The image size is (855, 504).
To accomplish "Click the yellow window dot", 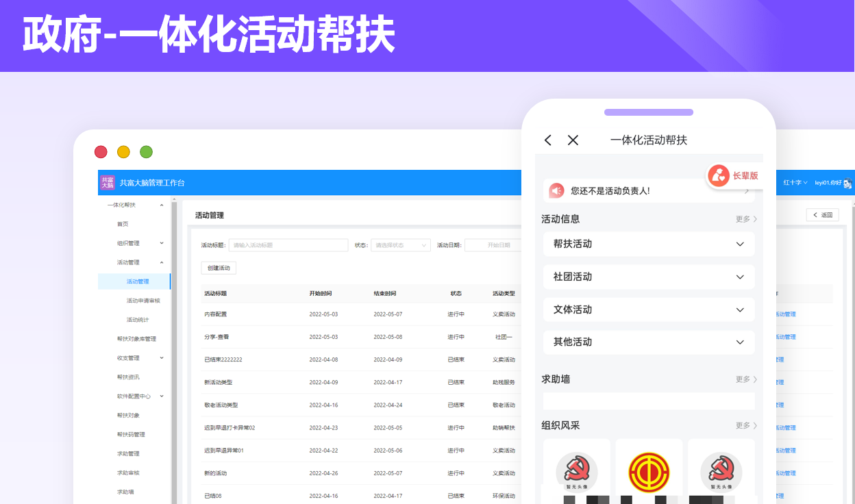I will 123,152.
